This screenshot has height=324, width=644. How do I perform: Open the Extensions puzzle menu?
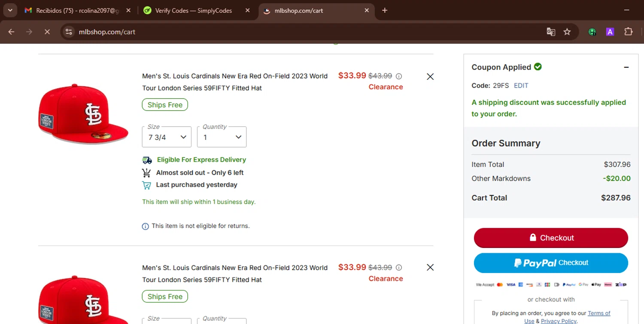(x=629, y=32)
